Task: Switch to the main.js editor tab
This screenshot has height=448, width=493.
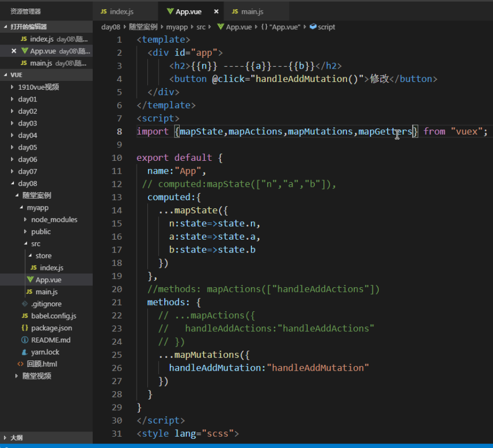Action: [x=256, y=12]
